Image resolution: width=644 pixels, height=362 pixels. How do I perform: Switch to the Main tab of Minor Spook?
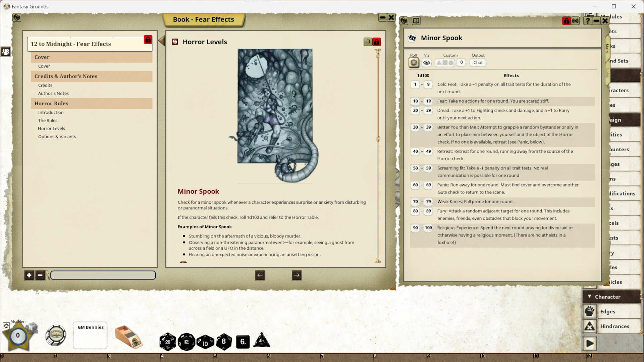pos(606,48)
